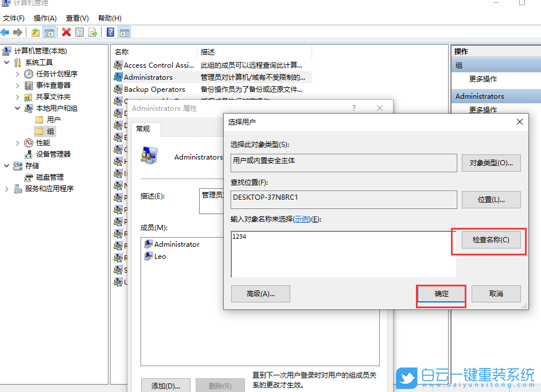Toggle the show/hide console tree toolbar icon
This screenshot has width=541, height=392.
[49, 32]
